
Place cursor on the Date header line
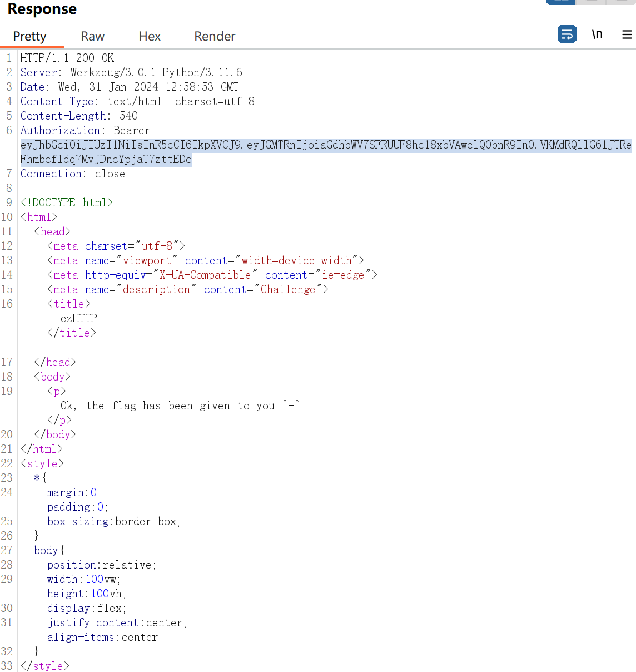coord(129,87)
